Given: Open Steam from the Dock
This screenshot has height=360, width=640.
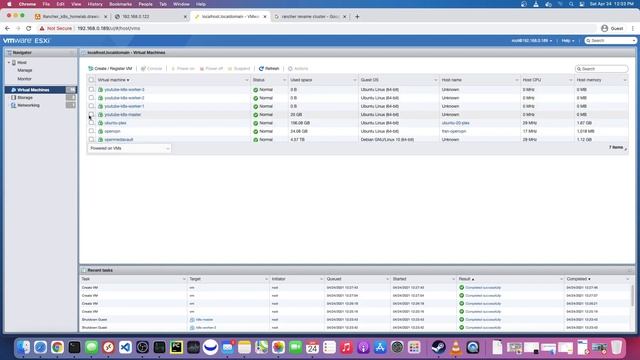Looking at the screenshot, I should (x=438, y=347).
